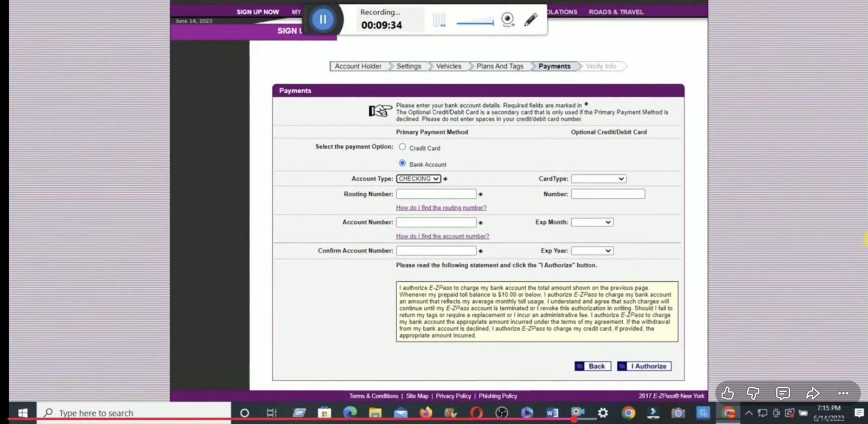Click the webcam overlay icon in recorder
868x424 pixels.
point(508,20)
